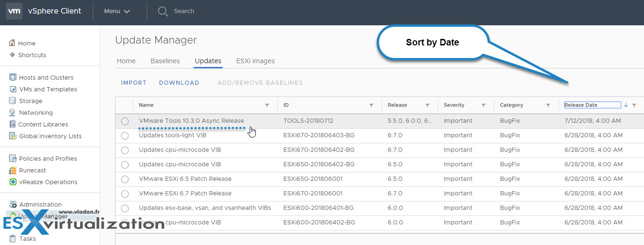Click the ESXi600-201806401-BG ID cell
644x245 pixels.
tap(318, 208)
